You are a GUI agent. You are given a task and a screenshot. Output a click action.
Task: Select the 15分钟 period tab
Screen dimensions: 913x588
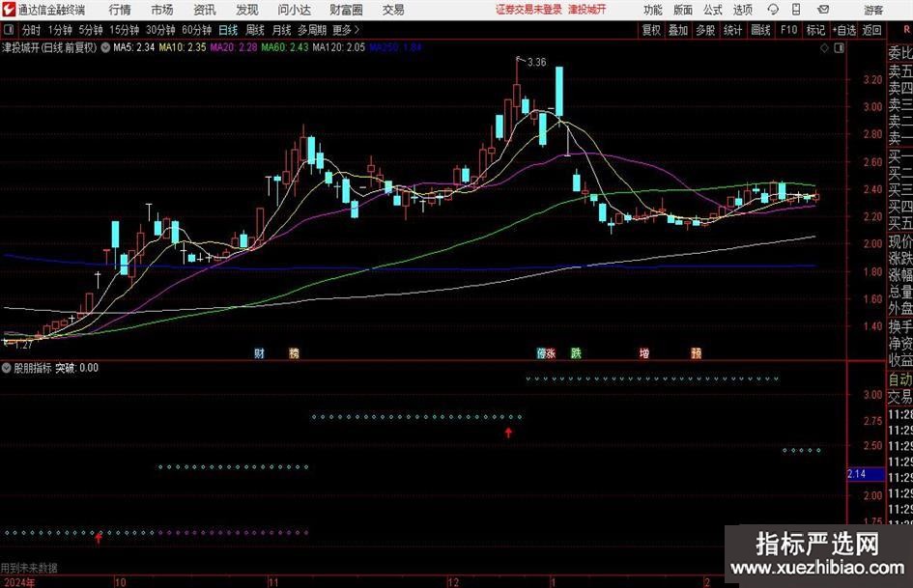[125, 30]
